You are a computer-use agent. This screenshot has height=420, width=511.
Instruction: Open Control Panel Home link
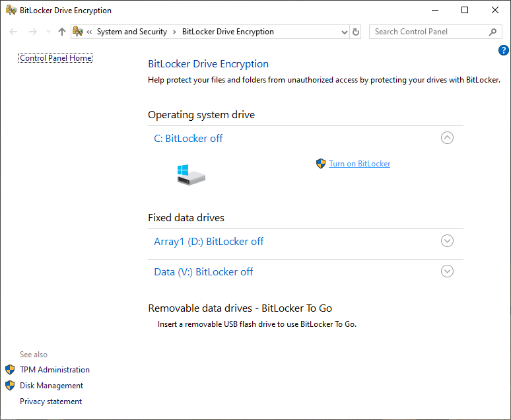click(55, 58)
